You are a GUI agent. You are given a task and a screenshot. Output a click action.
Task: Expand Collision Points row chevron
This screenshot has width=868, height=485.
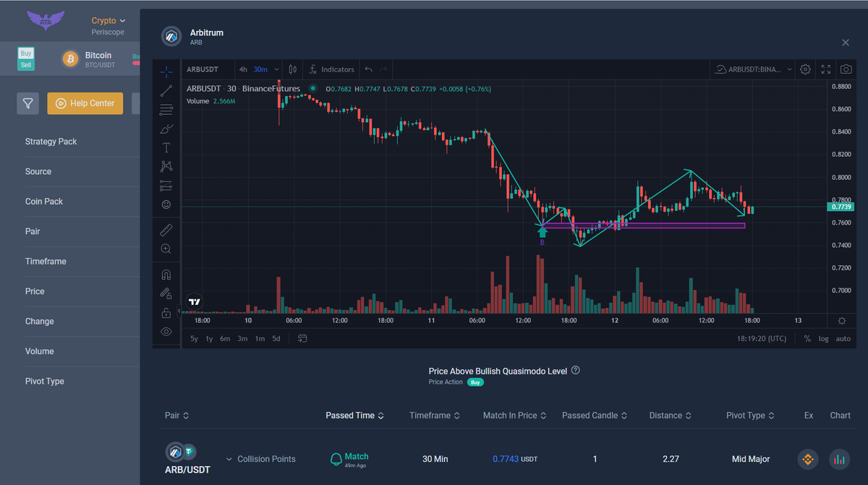(x=229, y=459)
